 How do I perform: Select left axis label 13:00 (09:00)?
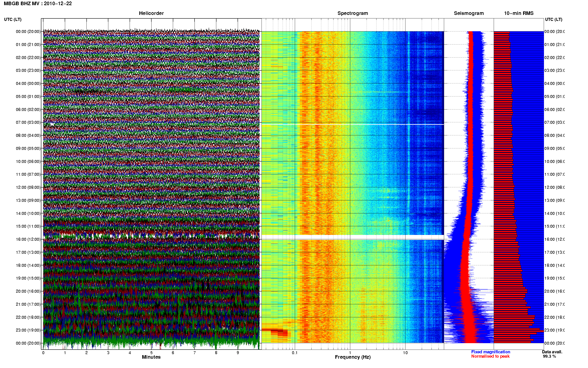coord(28,200)
